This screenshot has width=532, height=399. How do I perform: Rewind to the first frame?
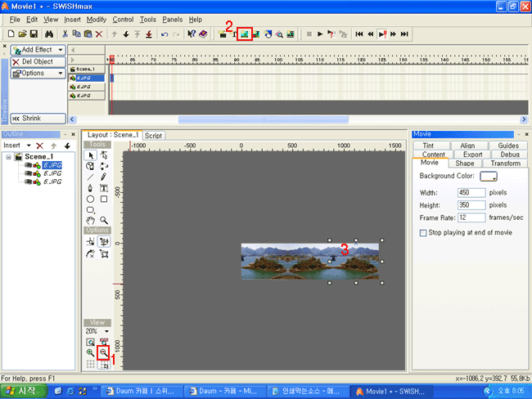359,34
